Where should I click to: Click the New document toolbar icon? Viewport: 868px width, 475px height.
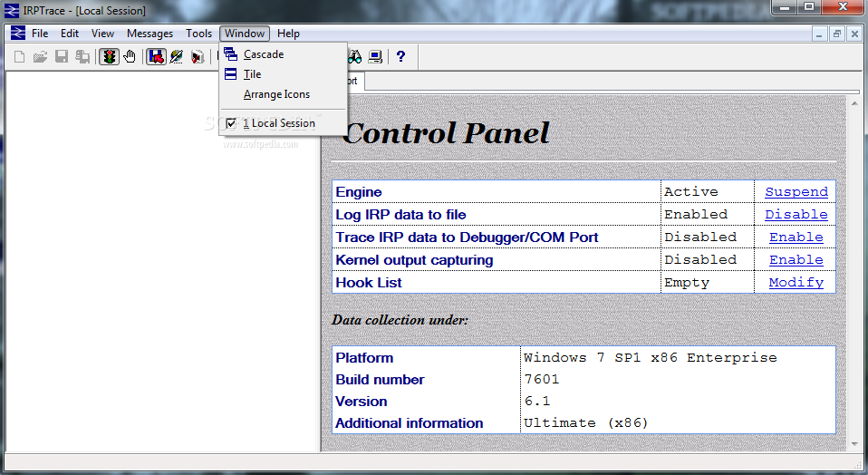pos(19,56)
